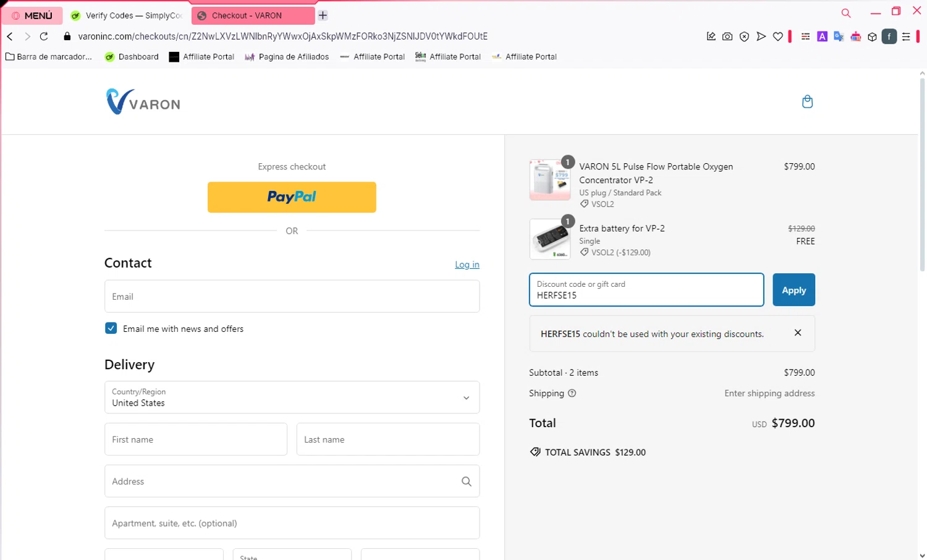Open a new tab with plus button
Image resolution: width=927 pixels, height=560 pixels.
point(323,15)
